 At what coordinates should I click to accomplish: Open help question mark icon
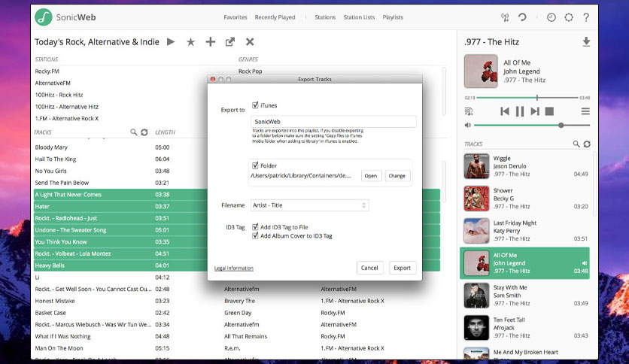pyautogui.click(x=586, y=17)
